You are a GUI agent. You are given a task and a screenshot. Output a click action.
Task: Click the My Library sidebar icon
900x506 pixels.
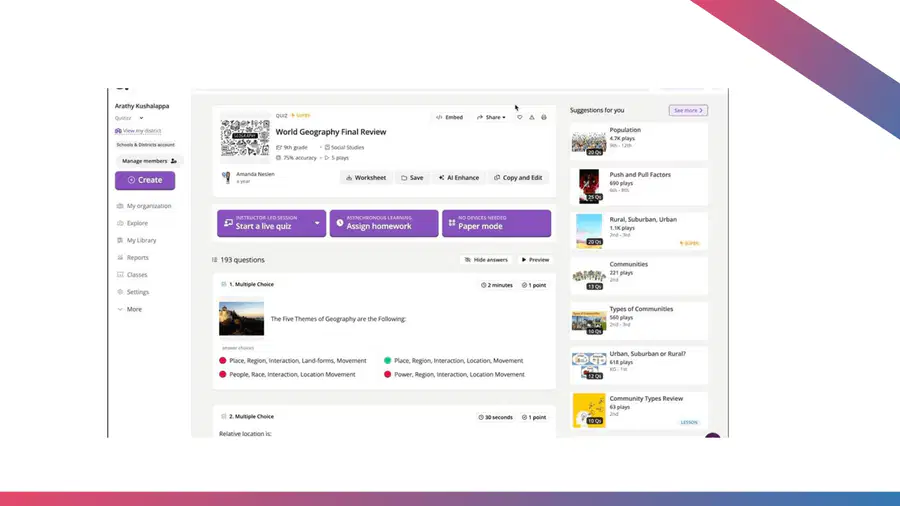pyautogui.click(x=120, y=240)
